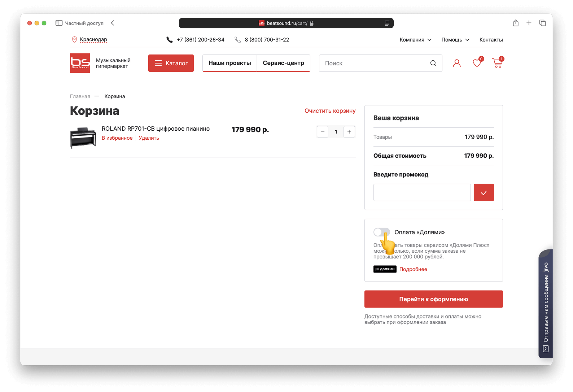Click the search magnifier icon
This screenshot has width=573, height=392.
(x=433, y=63)
